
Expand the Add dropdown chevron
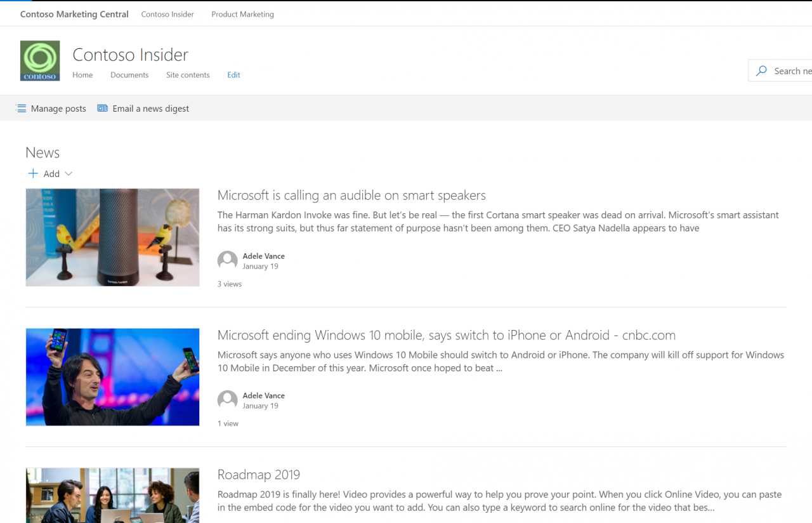pos(69,174)
